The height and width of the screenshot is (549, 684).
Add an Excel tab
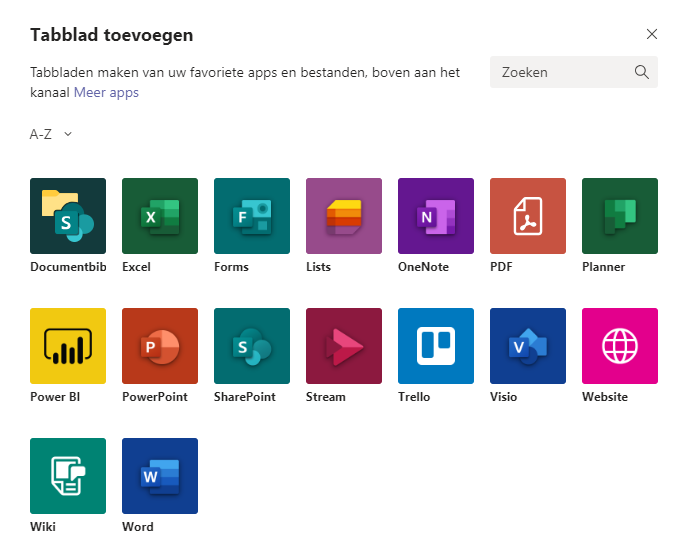tap(160, 216)
